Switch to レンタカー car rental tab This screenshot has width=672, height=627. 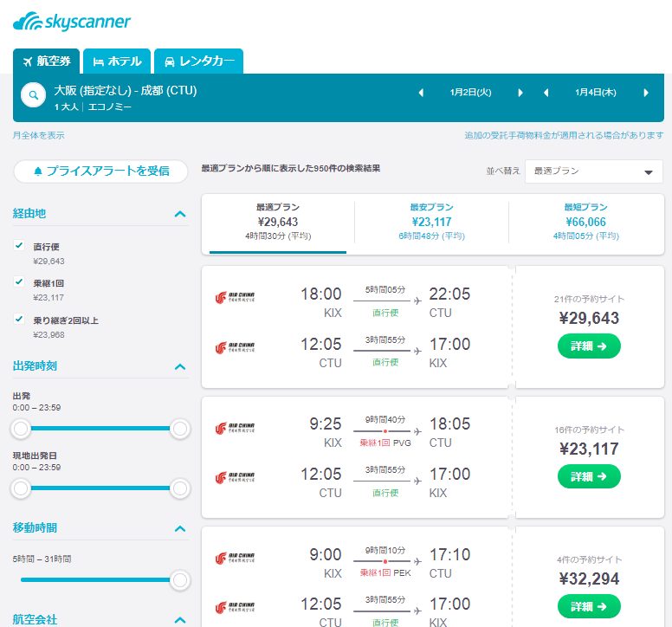199,61
